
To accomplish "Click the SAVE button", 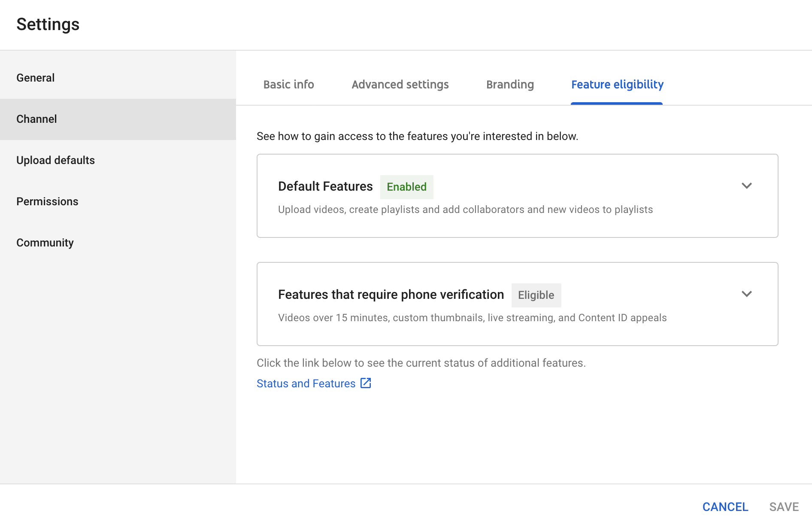I will (784, 507).
